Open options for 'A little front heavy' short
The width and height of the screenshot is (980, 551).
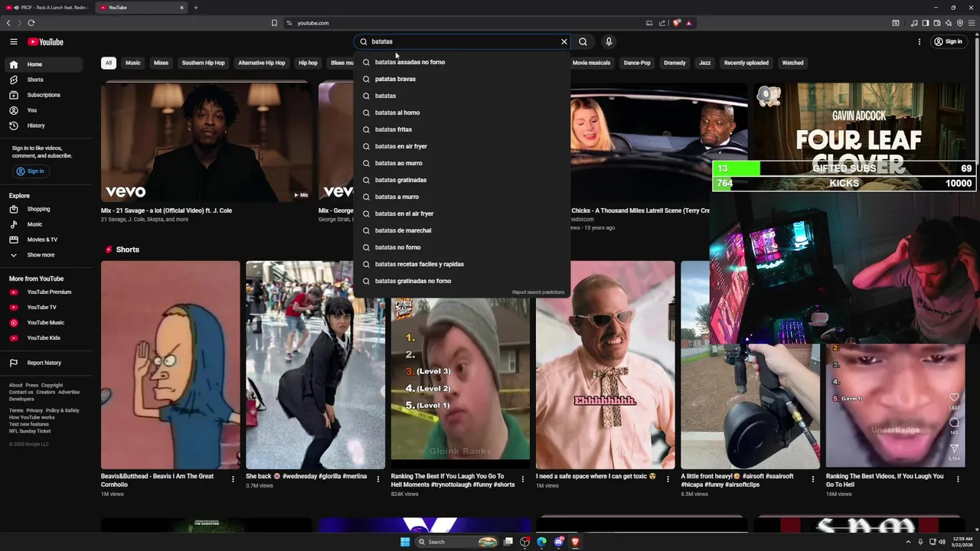click(x=813, y=480)
